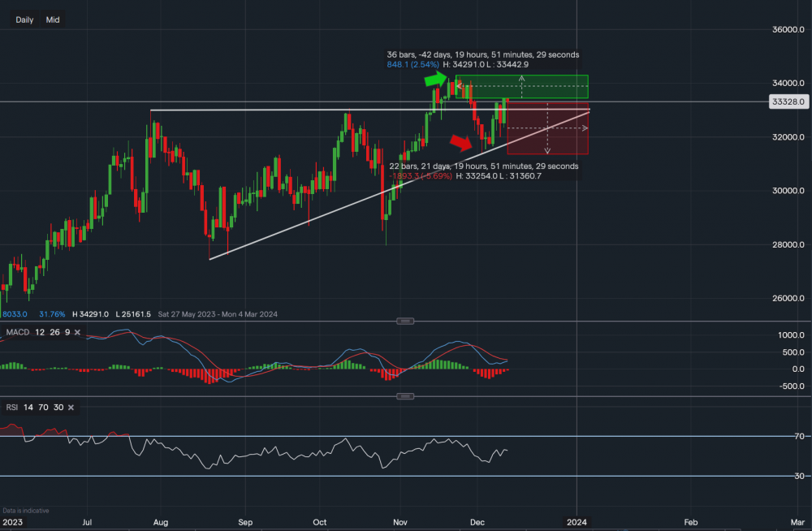812x531 pixels.
Task: Click the 33328.0 current price label
Action: pos(786,102)
